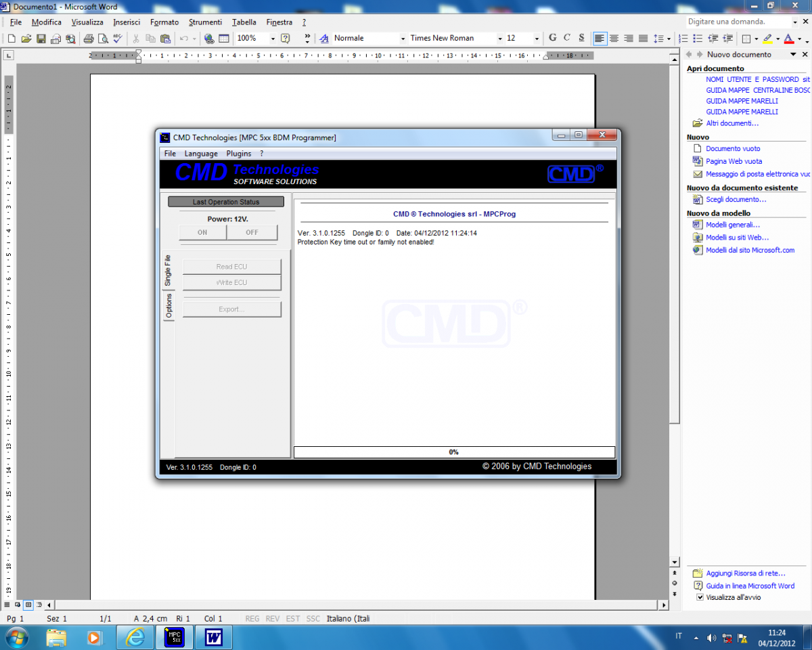812x650 pixels.
Task: Open the Normale style dropdown
Action: point(403,39)
